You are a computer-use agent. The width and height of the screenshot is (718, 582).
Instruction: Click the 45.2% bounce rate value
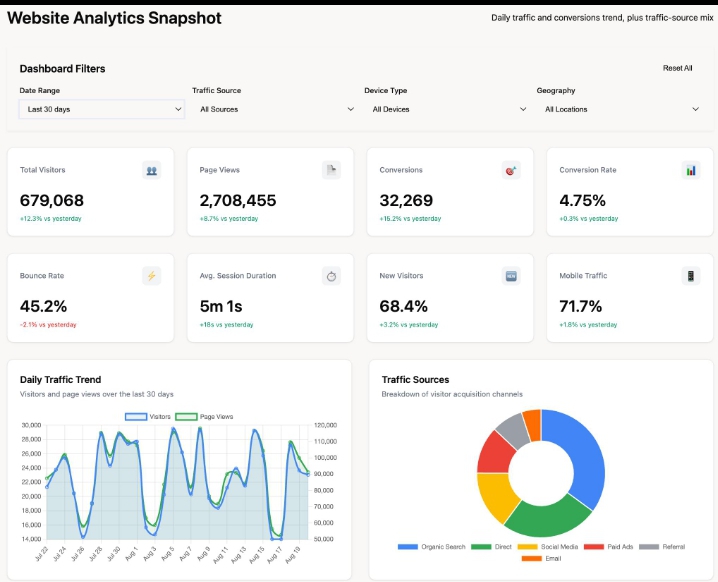tap(44, 306)
